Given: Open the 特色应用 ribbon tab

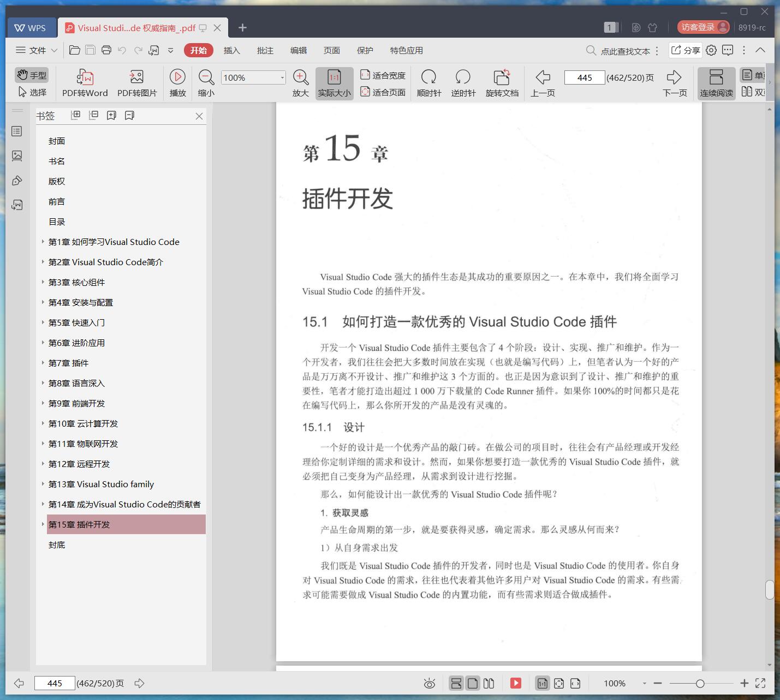Looking at the screenshot, I should click(406, 50).
